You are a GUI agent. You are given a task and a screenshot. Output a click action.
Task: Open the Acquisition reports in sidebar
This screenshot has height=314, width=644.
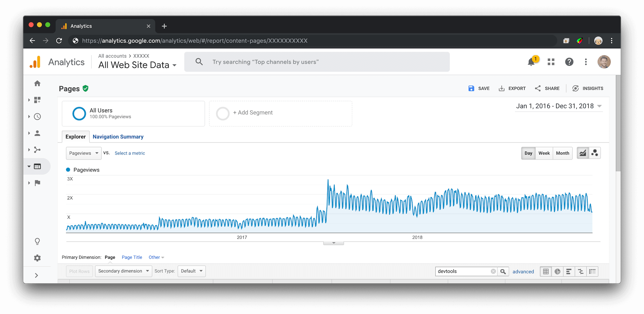(37, 150)
